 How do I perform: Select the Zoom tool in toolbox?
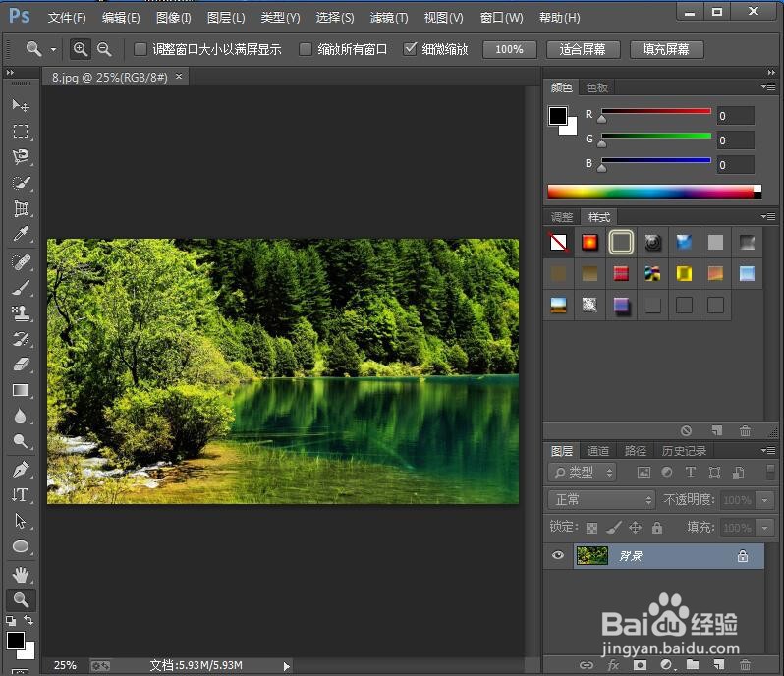(21, 599)
